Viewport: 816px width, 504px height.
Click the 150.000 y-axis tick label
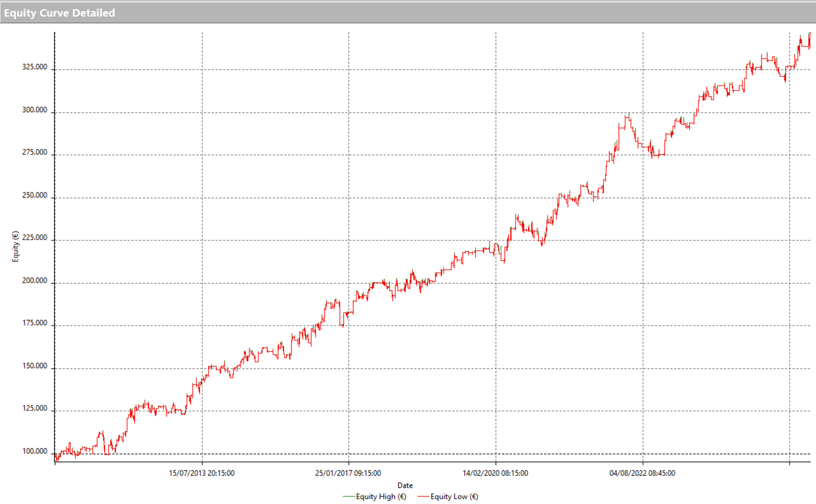coord(35,366)
